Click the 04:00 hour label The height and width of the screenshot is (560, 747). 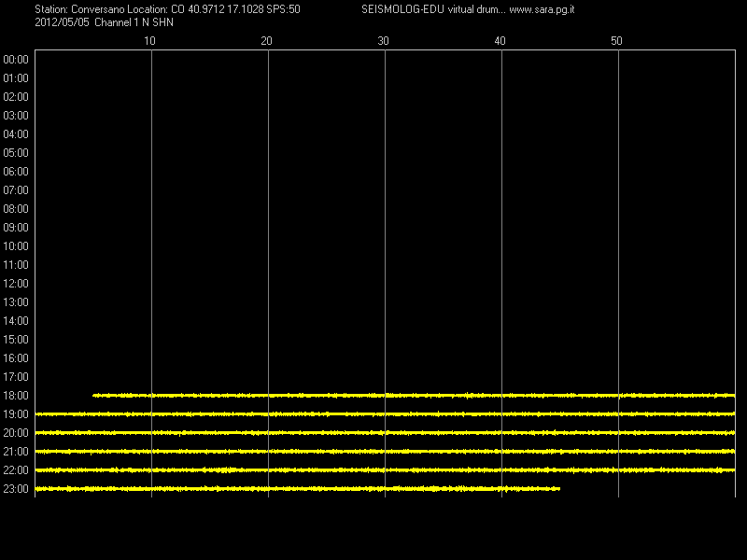tap(16, 134)
